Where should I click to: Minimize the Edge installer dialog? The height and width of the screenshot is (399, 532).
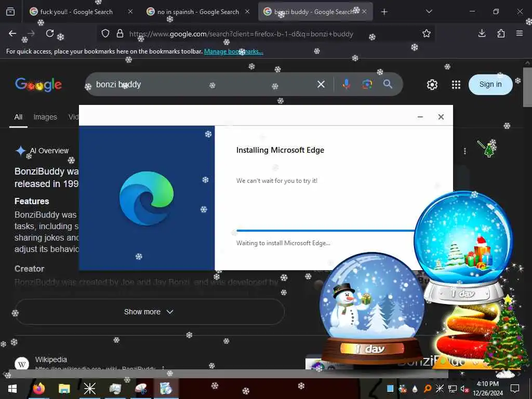point(420,117)
